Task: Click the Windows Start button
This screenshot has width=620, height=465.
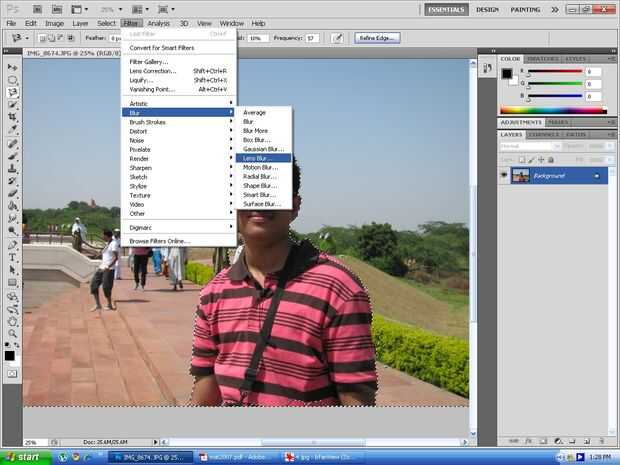Action: coord(25,457)
